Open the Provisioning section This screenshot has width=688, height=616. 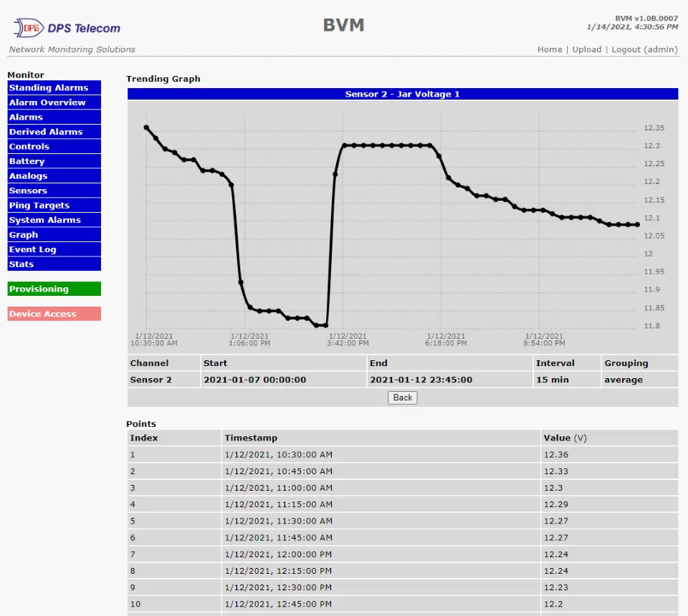[54, 289]
